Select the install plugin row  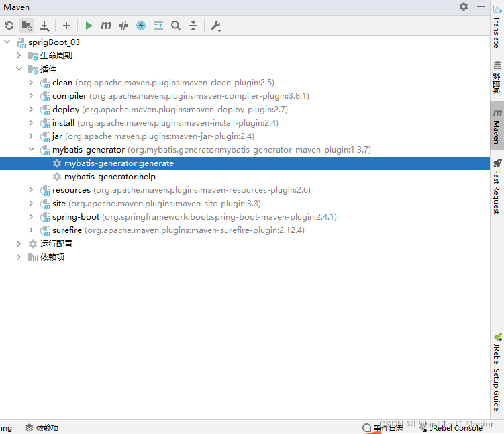pos(245,122)
